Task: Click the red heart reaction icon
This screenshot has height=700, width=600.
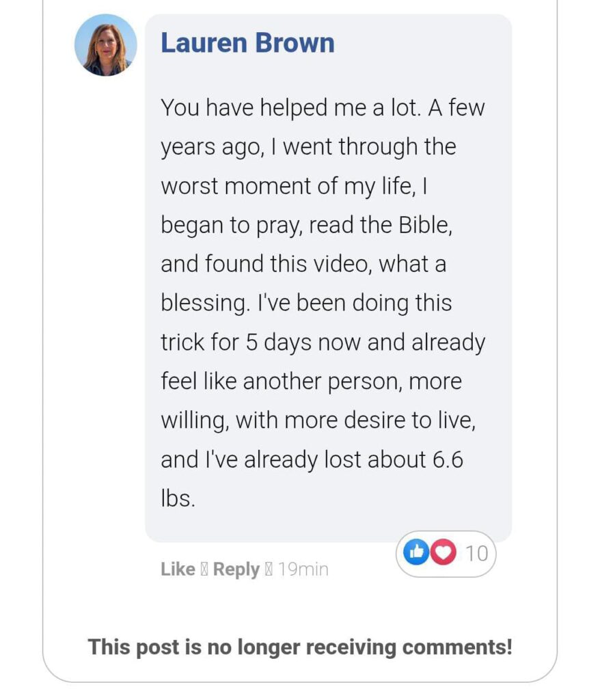Action: pos(444,552)
